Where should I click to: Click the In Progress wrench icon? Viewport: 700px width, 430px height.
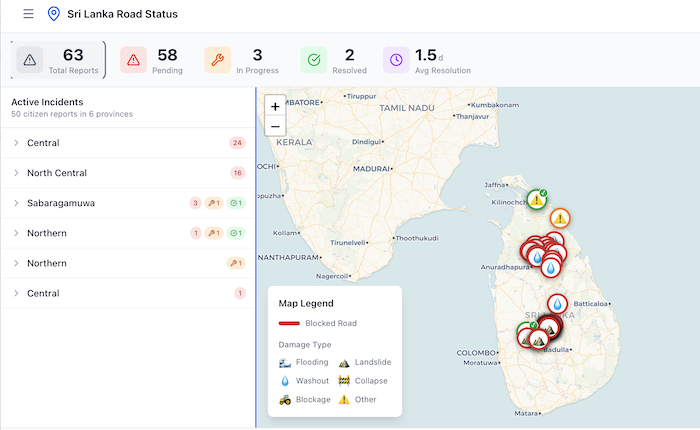point(217,60)
